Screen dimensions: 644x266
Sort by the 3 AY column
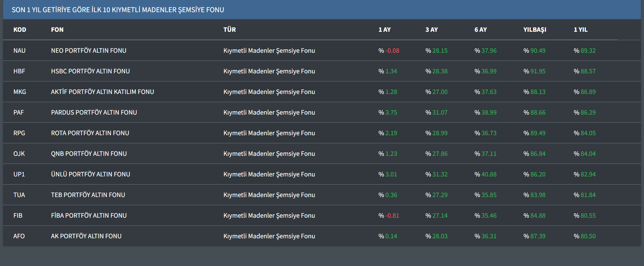tap(432, 30)
